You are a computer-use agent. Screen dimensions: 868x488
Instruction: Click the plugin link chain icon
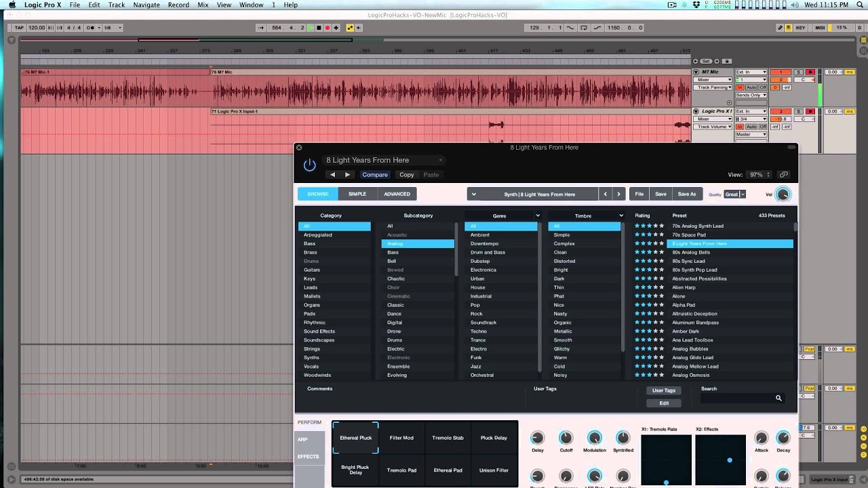click(x=783, y=175)
